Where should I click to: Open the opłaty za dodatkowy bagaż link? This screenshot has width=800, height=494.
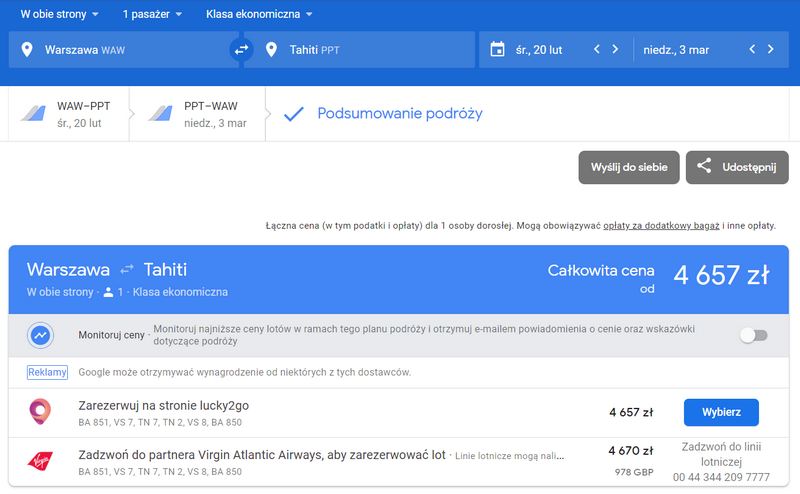pos(661,226)
